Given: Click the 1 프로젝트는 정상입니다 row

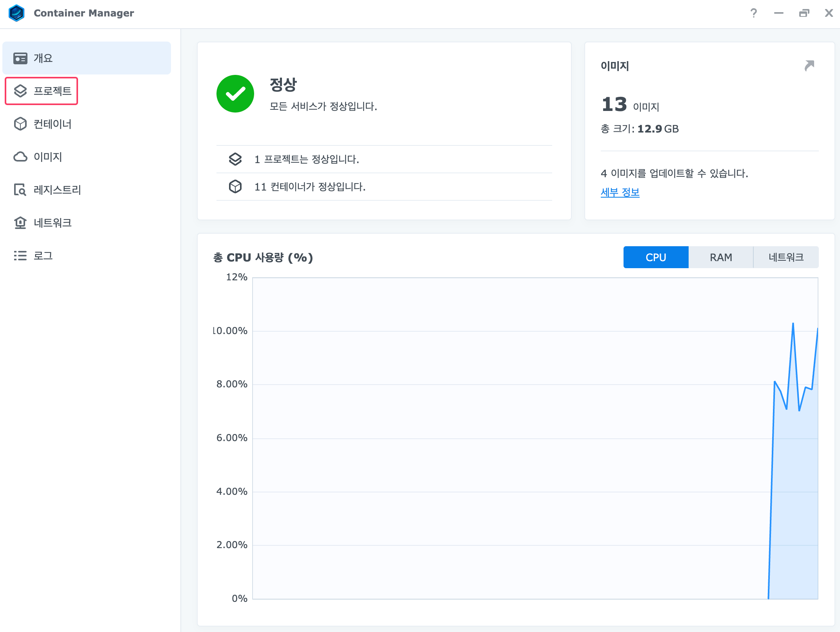Looking at the screenshot, I should pos(306,159).
